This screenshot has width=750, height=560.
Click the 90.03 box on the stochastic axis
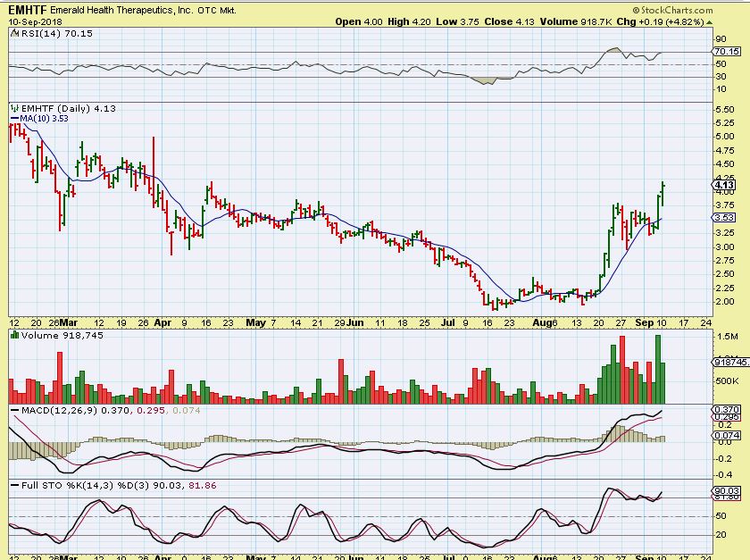726,490
